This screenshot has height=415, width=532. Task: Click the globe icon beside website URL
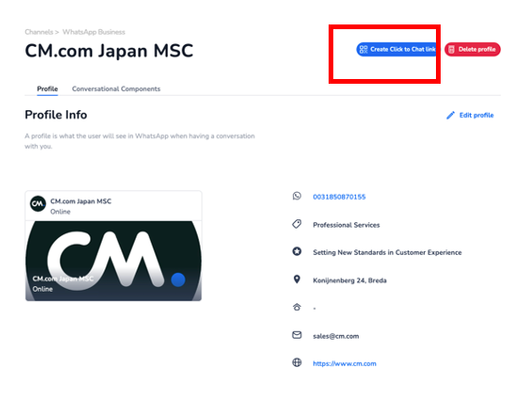[297, 362]
